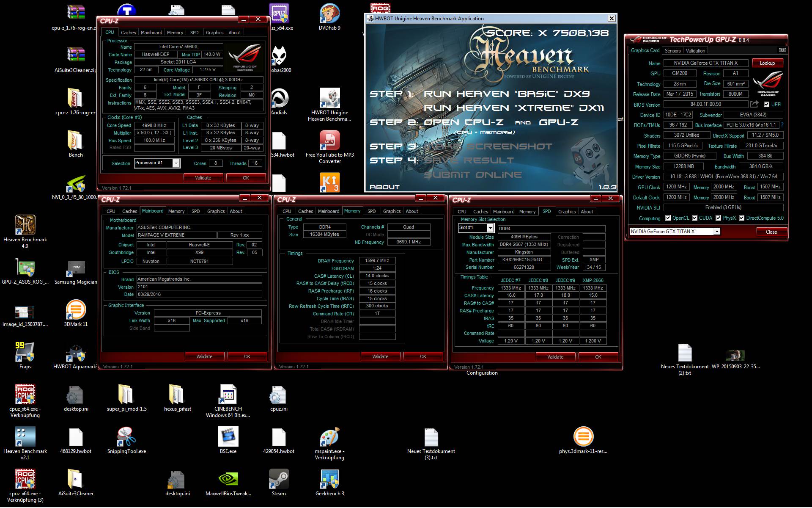812x508 pixels.
Task: Open Samsung Magician desktop icon
Action: (76, 268)
